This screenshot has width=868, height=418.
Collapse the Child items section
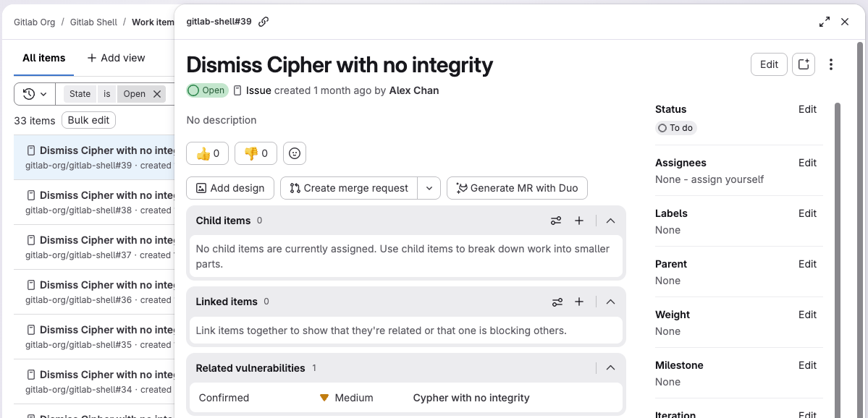click(610, 221)
